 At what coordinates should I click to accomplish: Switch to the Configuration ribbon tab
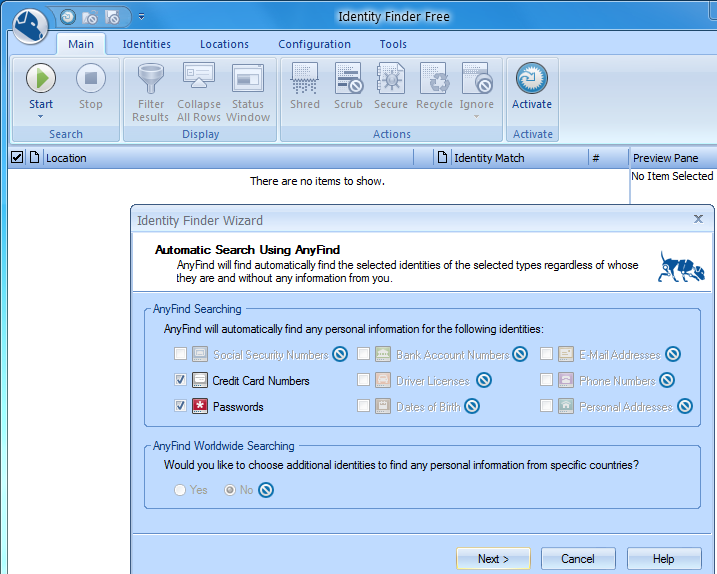[x=315, y=44]
